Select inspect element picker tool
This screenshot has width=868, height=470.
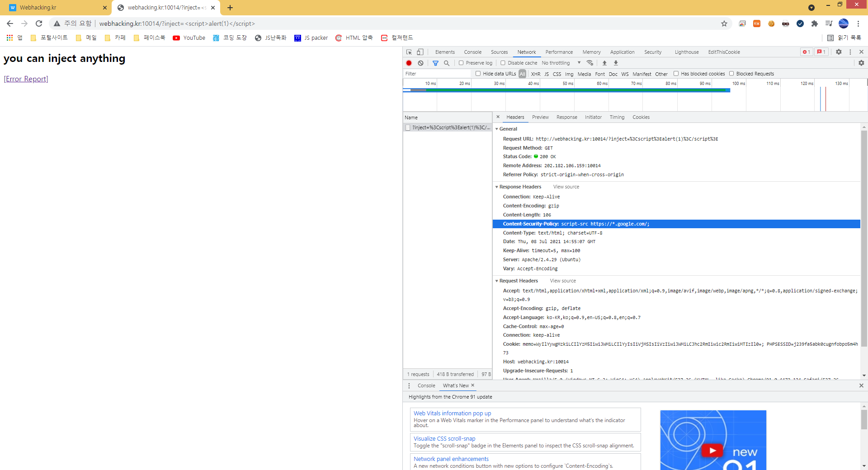tap(409, 52)
